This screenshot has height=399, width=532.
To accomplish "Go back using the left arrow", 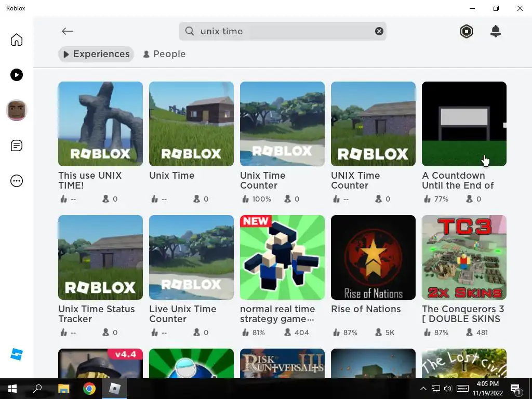I will tap(67, 31).
